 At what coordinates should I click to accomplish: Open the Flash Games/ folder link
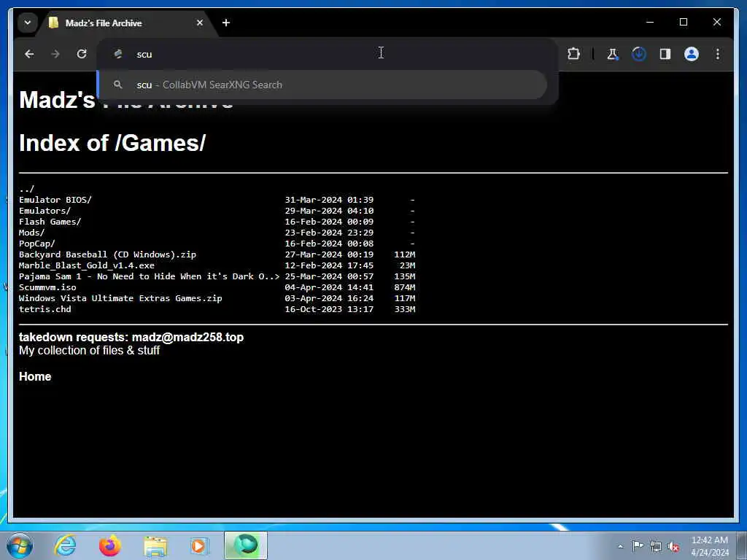click(50, 222)
